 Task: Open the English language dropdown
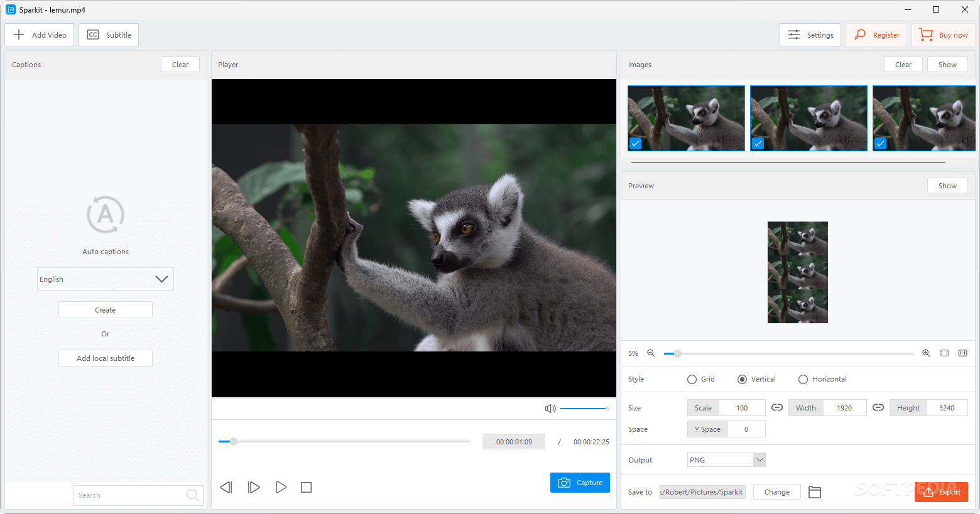(x=106, y=279)
